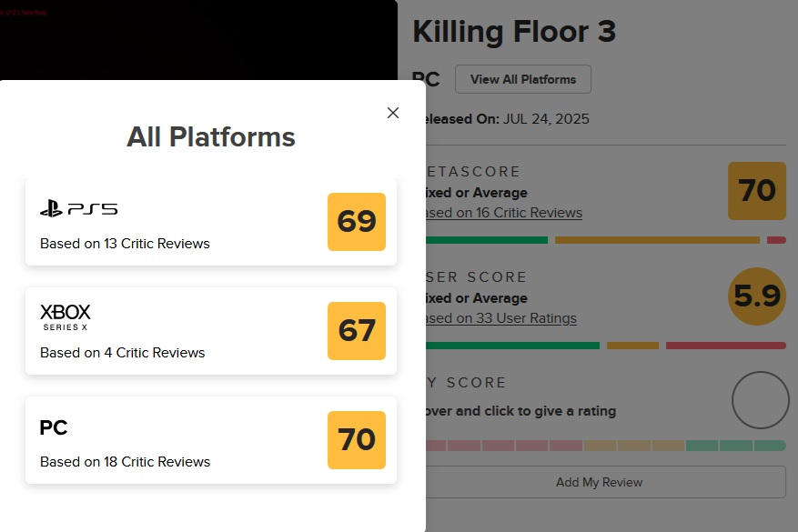The width and height of the screenshot is (798, 532).
Task: Click the 'Hover and click to give a rating' text
Action: (x=520, y=411)
